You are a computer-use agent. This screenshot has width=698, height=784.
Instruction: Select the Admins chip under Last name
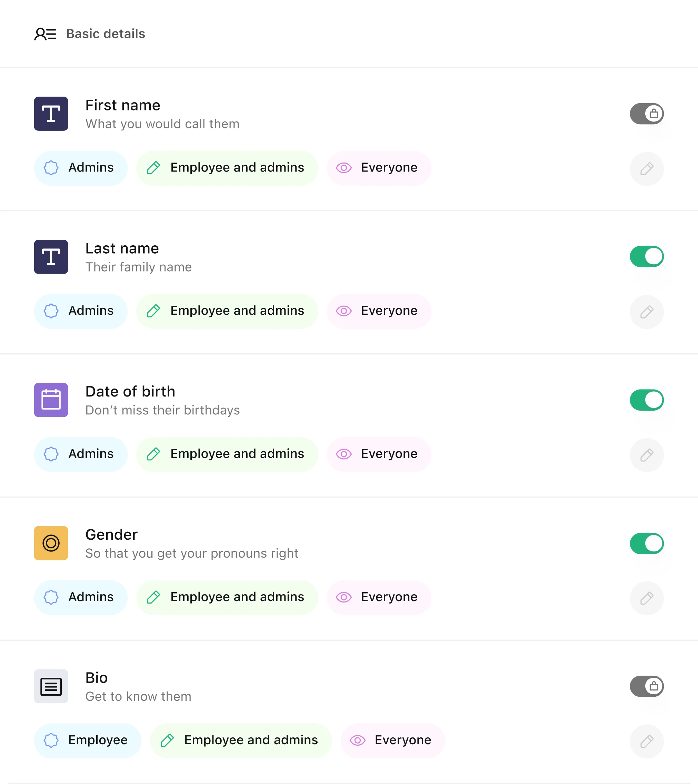81,311
